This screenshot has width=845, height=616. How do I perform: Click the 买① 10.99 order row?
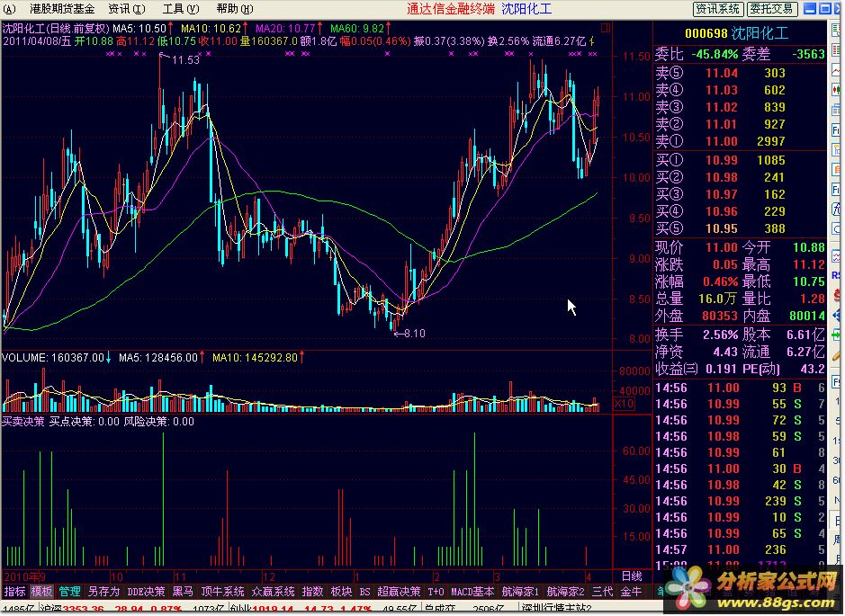coord(740,160)
